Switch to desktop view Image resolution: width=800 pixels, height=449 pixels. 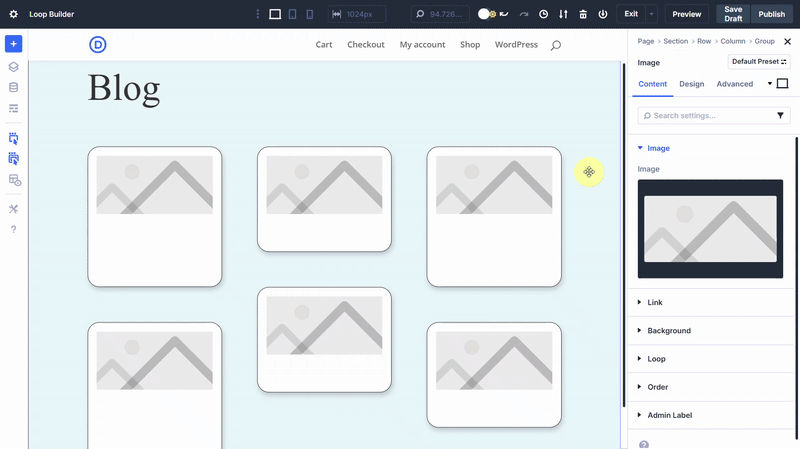pos(275,14)
